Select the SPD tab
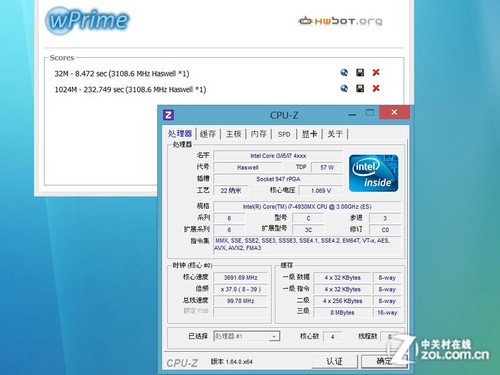The height and width of the screenshot is (375, 500). point(284,134)
